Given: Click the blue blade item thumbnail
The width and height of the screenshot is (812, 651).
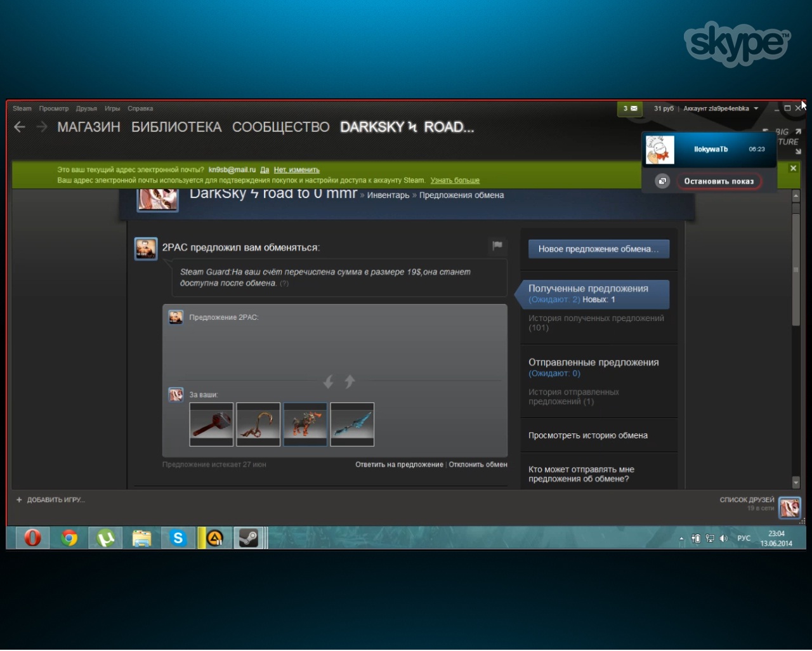Looking at the screenshot, I should (352, 424).
